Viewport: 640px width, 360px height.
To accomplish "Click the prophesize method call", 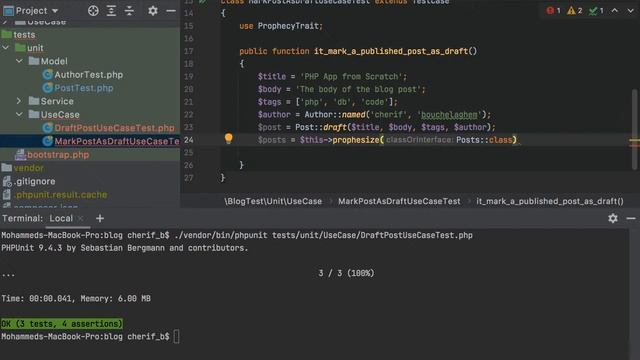I will tap(356, 140).
